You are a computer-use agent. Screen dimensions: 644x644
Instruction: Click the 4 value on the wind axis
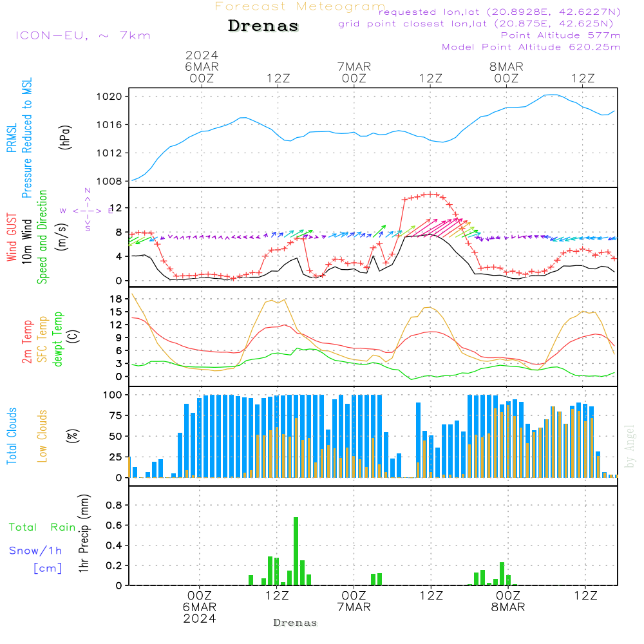click(x=118, y=257)
